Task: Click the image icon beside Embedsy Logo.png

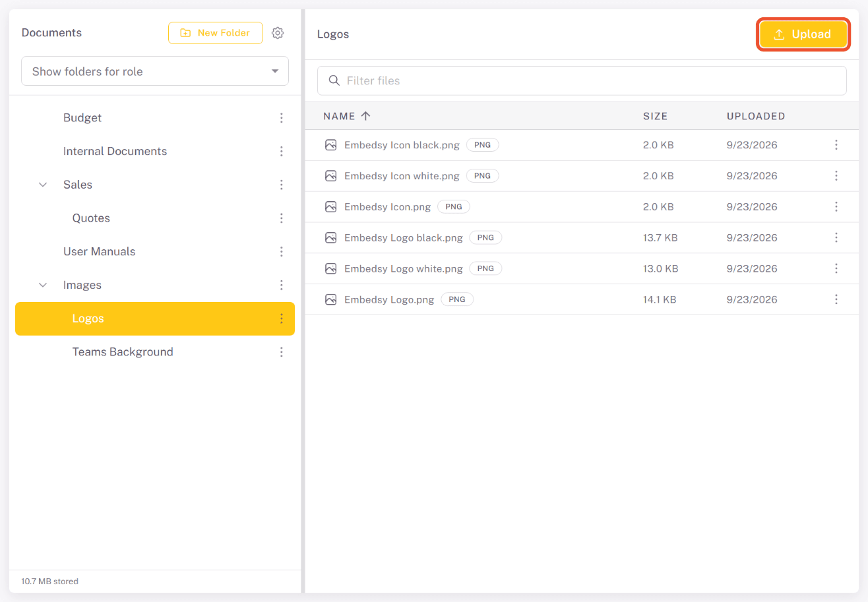Action: [331, 299]
